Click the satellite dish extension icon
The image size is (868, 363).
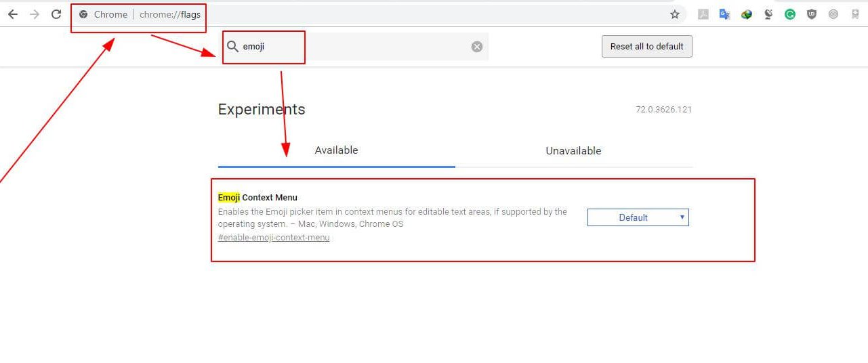pyautogui.click(x=768, y=14)
